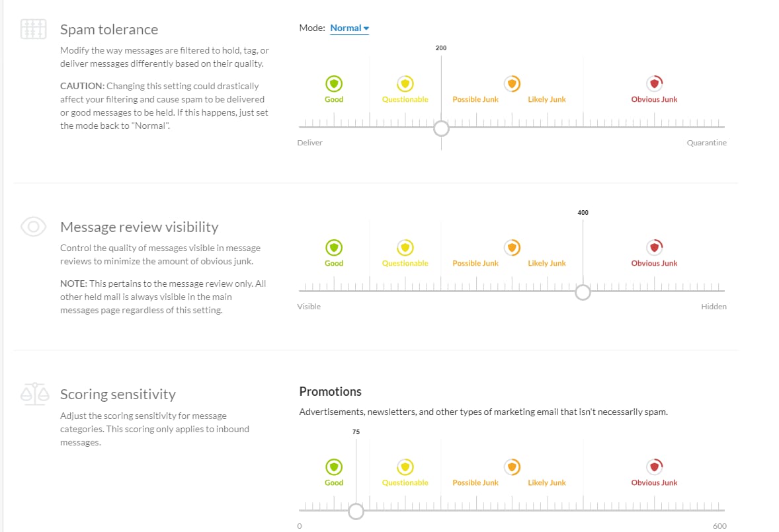Viewport: 779px width, 532px height.
Task: Click the Spam tolerance slider handle at 200
Action: pyautogui.click(x=441, y=128)
